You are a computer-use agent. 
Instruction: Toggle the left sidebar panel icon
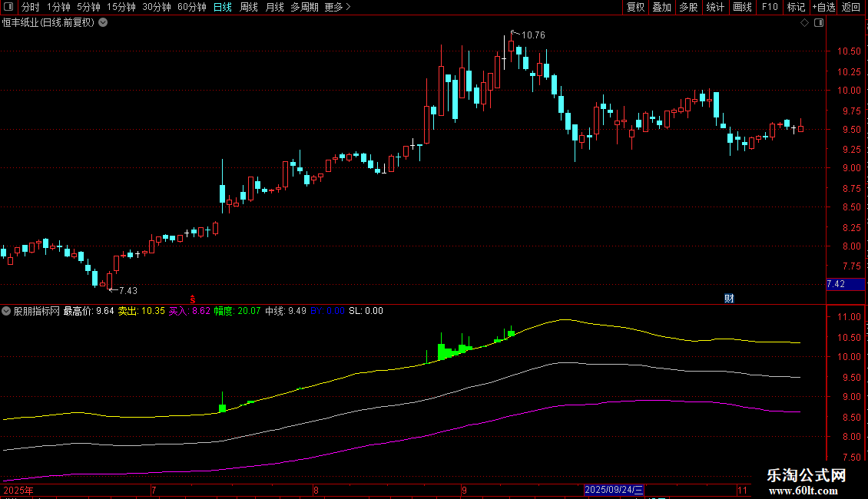point(8,7)
